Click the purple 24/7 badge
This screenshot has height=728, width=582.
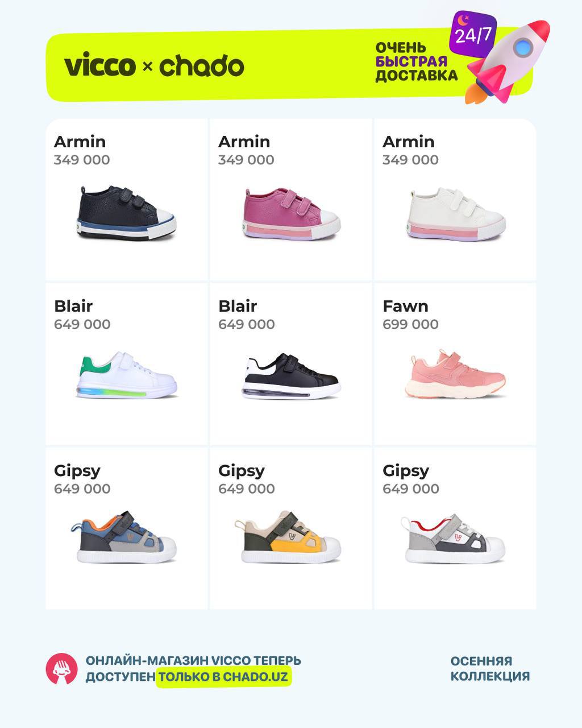[x=472, y=33]
